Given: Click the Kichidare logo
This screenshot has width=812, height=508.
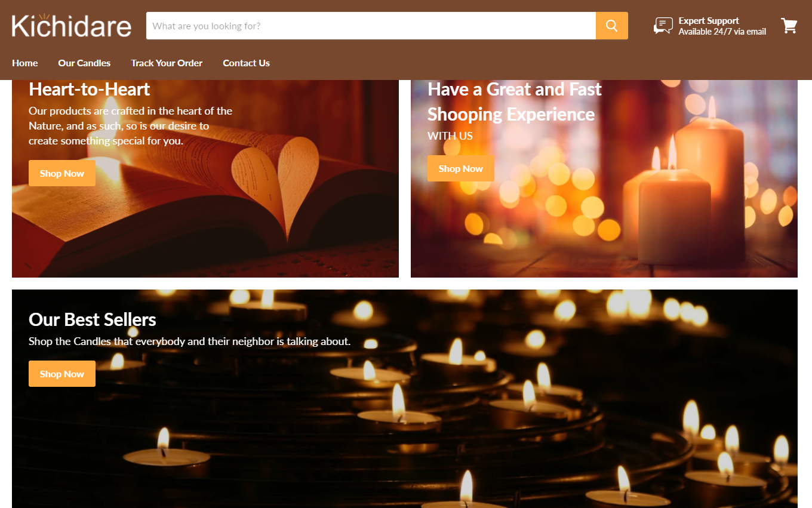Looking at the screenshot, I should pos(72,26).
